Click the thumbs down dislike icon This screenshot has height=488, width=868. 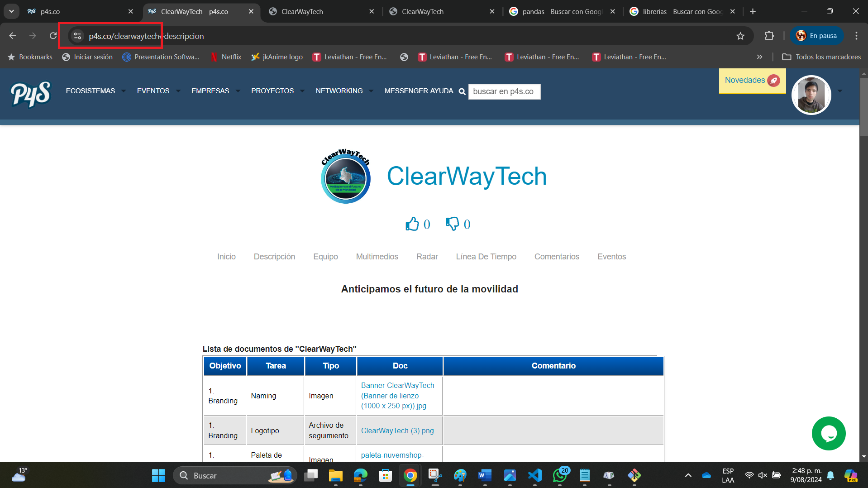coord(452,224)
